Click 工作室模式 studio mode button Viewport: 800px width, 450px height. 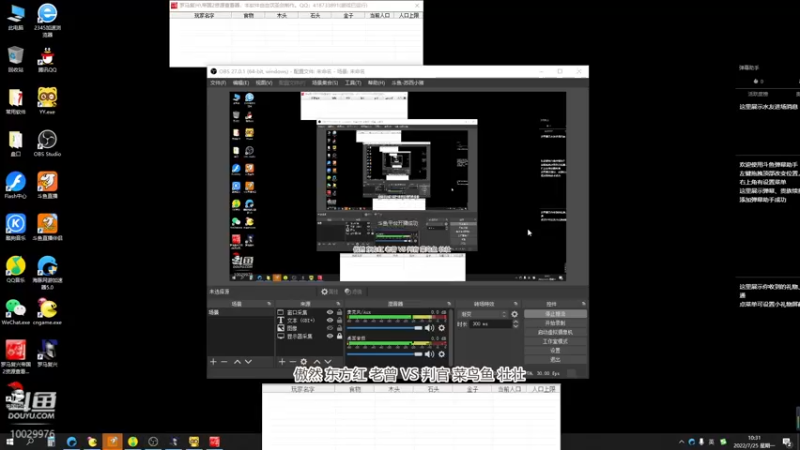(555, 341)
